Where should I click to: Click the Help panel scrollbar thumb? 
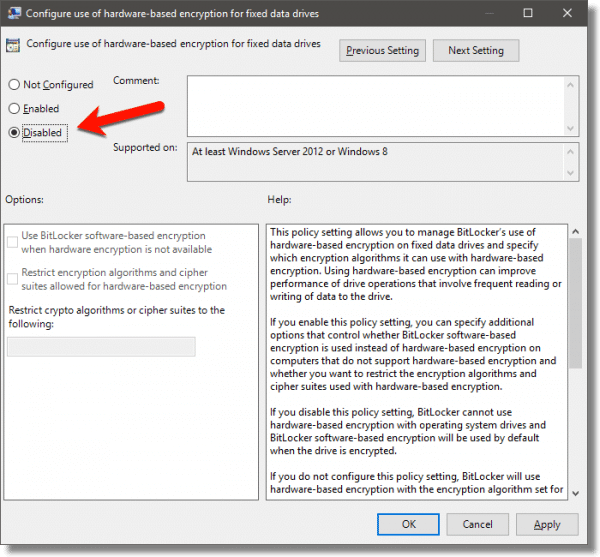point(575,303)
